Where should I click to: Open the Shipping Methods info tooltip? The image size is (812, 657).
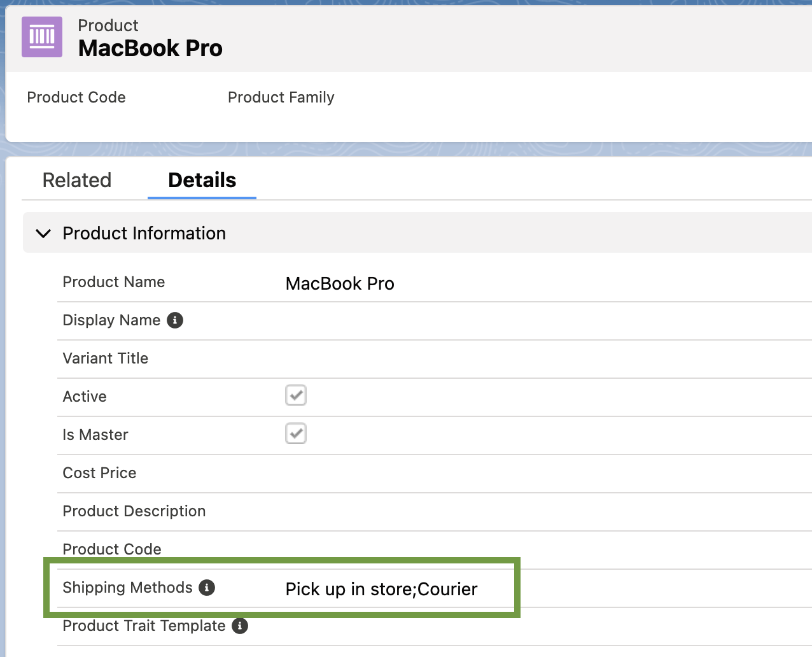(x=206, y=588)
